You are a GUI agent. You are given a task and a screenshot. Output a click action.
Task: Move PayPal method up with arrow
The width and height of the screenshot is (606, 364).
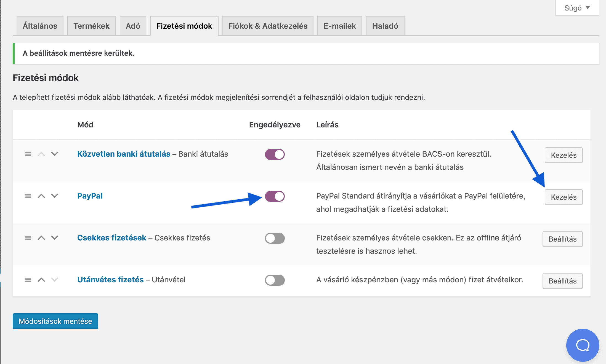[41, 196]
